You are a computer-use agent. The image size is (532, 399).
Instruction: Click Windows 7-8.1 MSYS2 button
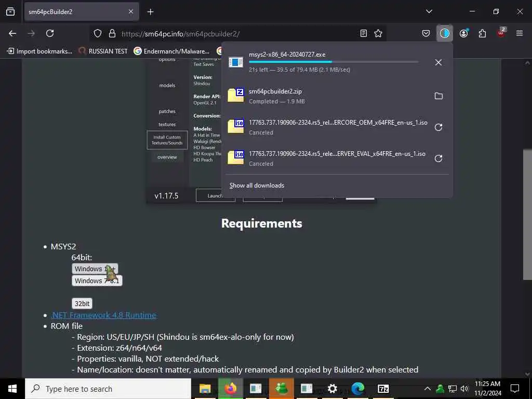[x=97, y=281]
